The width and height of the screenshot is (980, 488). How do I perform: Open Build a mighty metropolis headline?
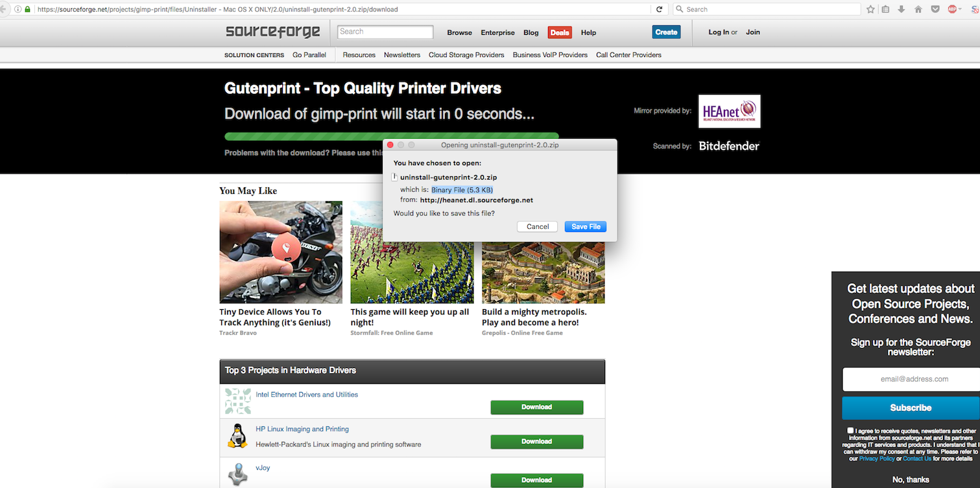pyautogui.click(x=534, y=318)
